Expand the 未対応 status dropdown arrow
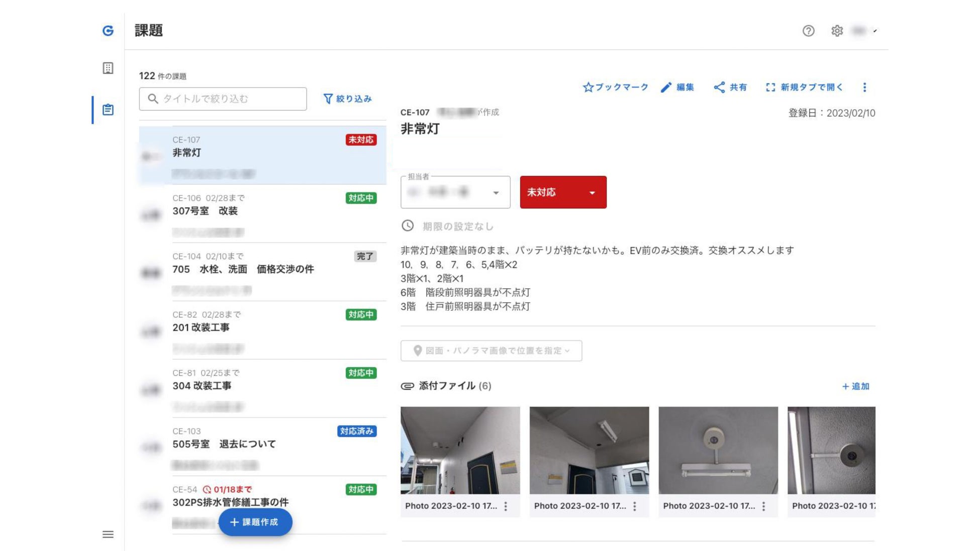This screenshot has height=551, width=980. (x=592, y=192)
